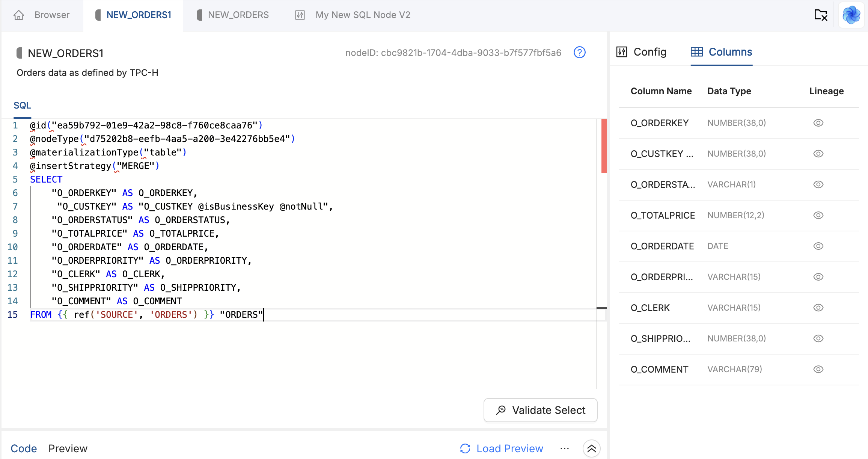Open the blue swirl profile icon
Image resolution: width=868 pixels, height=459 pixels.
tap(851, 15)
